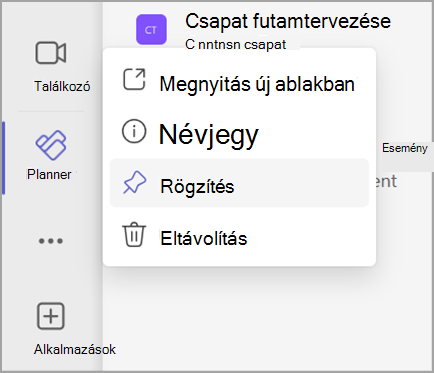Open the three-dots more apps menu

[51, 241]
